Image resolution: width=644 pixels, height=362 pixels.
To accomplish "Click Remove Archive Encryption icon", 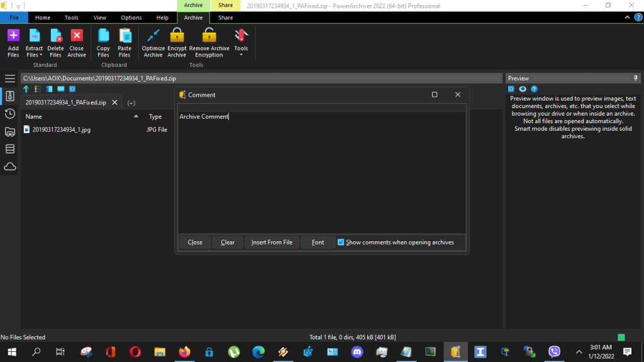I will [209, 35].
